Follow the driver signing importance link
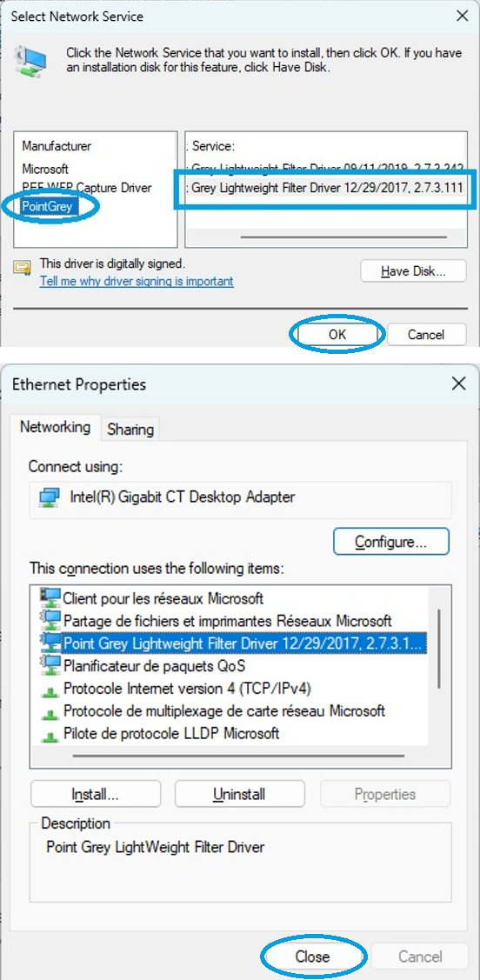Image resolution: width=480 pixels, height=980 pixels. pos(137,281)
